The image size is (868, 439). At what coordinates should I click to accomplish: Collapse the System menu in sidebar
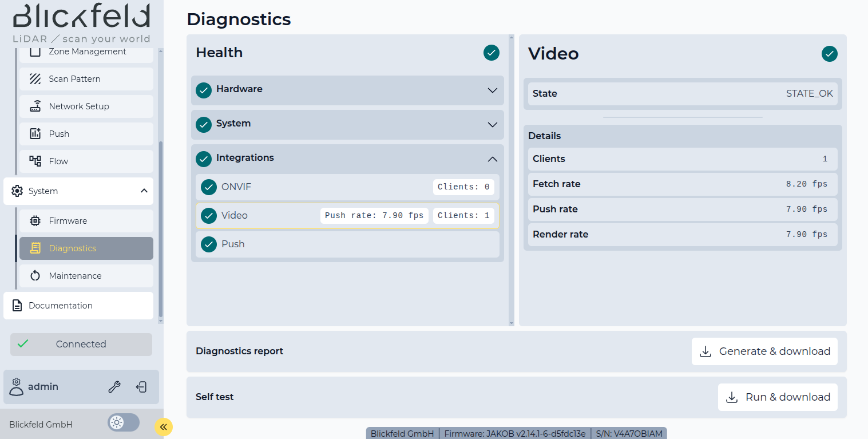coord(144,191)
